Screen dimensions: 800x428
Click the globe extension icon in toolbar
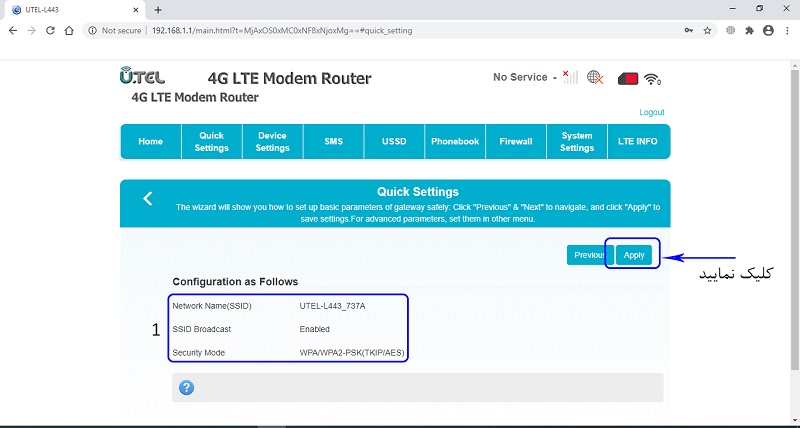point(731,31)
